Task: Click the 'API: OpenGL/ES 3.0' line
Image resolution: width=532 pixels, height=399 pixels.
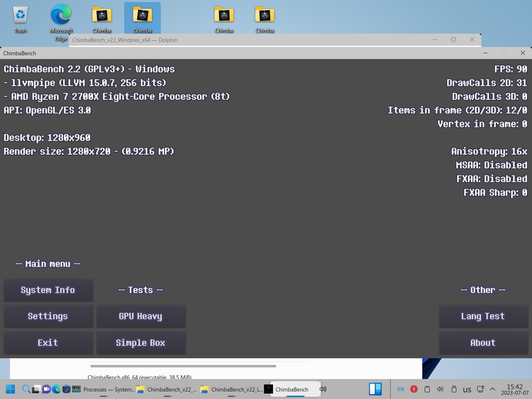Action: coord(47,110)
